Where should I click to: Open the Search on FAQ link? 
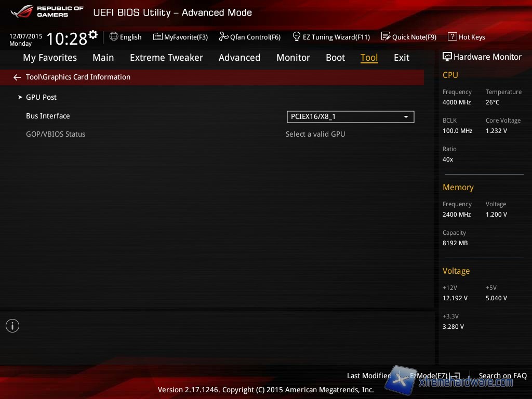click(502, 376)
